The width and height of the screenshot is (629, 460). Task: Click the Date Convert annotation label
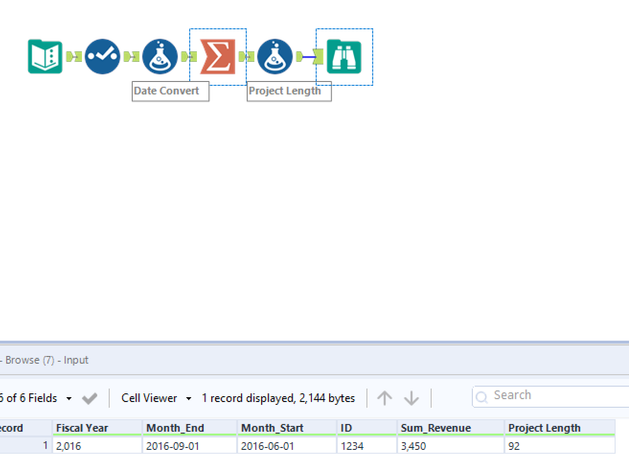(170, 91)
